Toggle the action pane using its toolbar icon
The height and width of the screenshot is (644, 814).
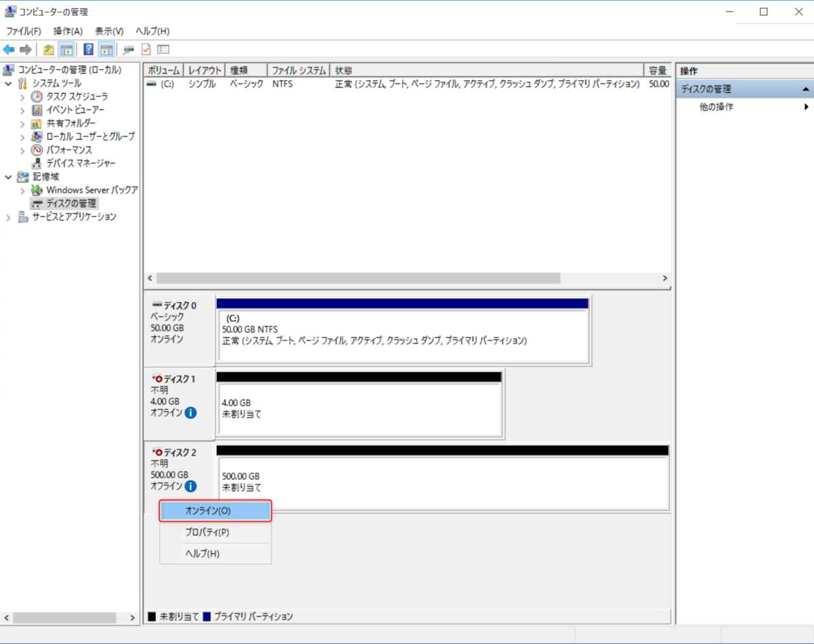pos(106,49)
